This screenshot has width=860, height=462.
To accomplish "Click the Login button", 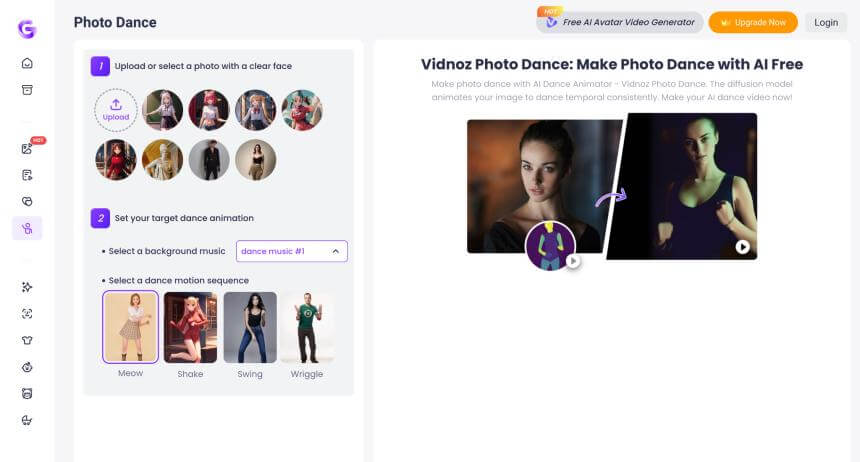I will (825, 22).
